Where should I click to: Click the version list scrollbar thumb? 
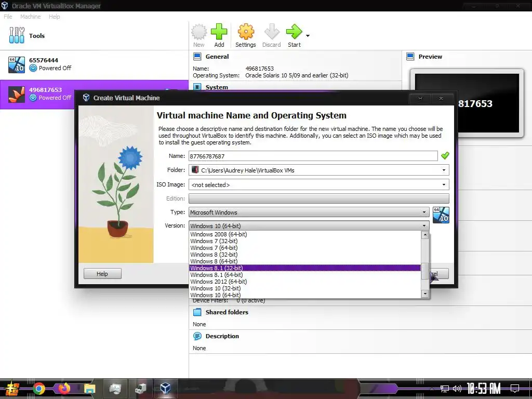(425, 271)
